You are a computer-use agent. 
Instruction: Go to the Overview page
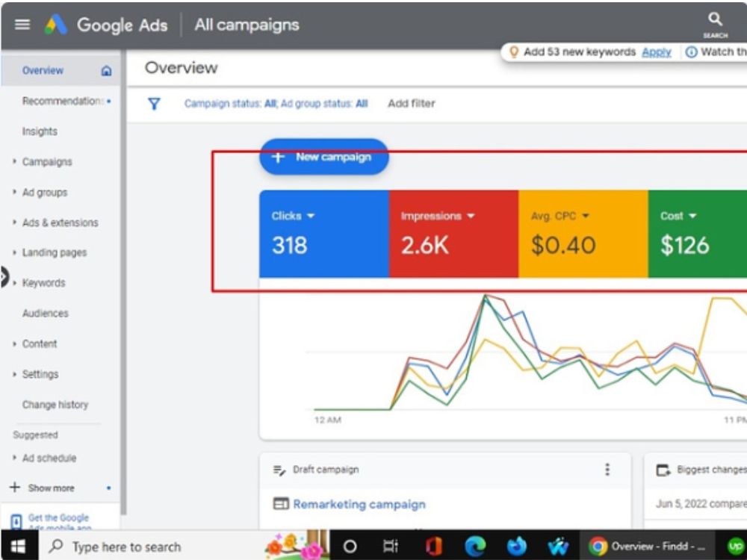point(43,70)
